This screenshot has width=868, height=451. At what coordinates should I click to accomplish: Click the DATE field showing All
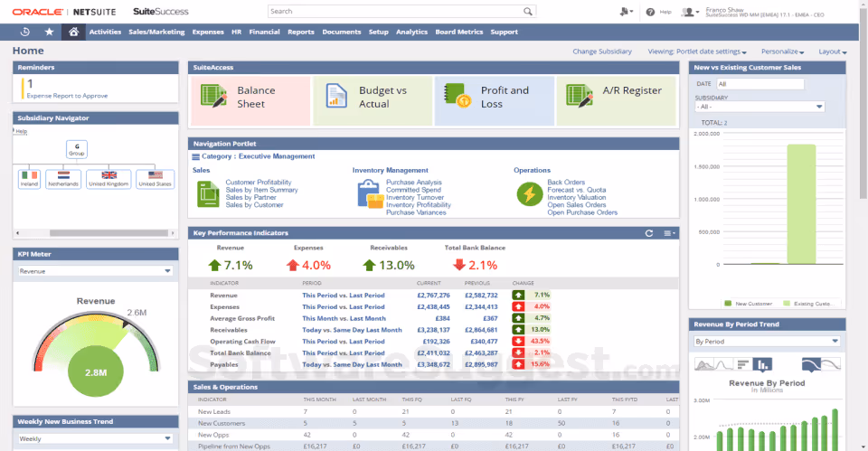760,84
